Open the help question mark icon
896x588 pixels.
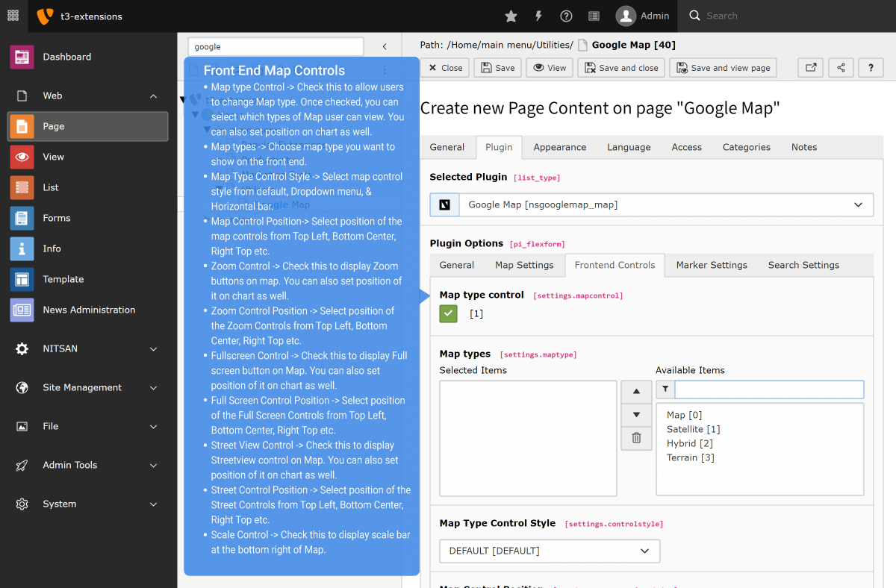click(x=566, y=16)
